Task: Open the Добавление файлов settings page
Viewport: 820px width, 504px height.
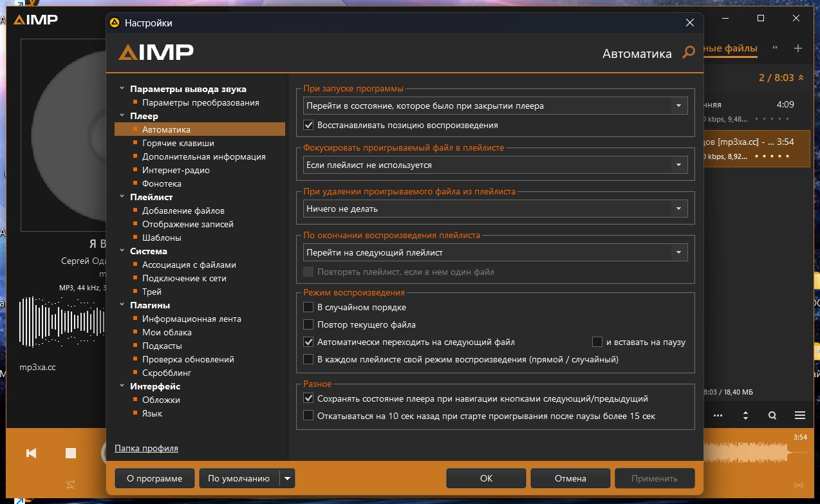Action: [183, 210]
